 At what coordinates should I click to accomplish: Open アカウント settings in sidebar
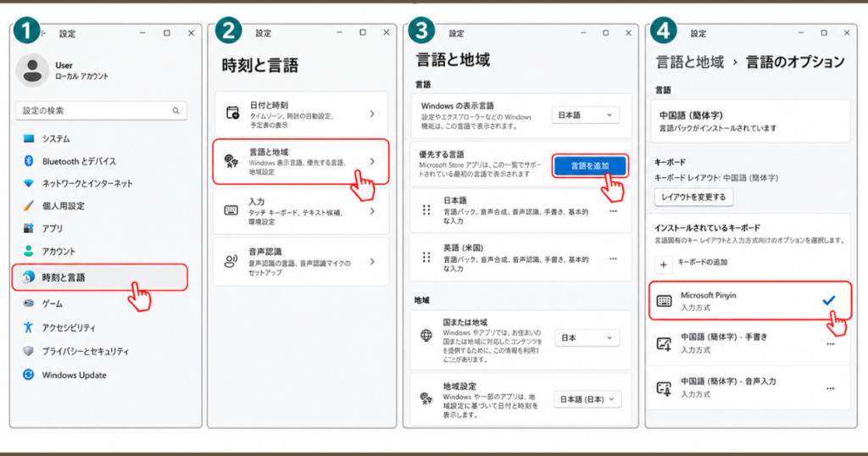click(x=58, y=251)
